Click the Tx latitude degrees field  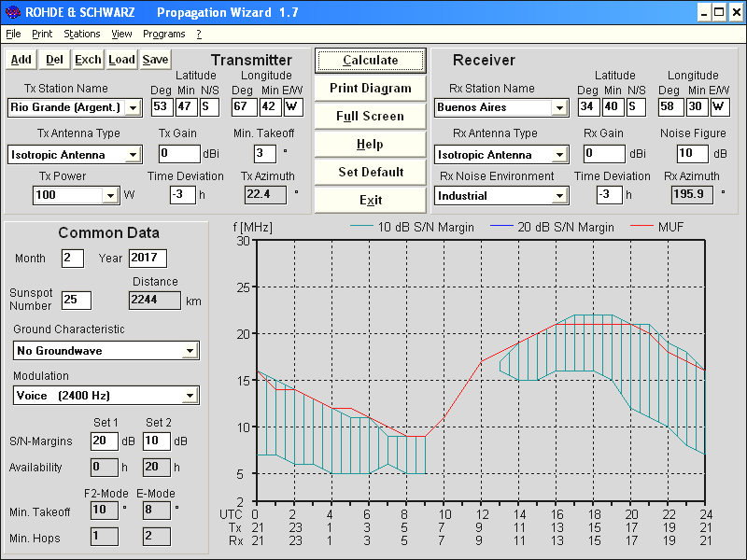tap(162, 107)
